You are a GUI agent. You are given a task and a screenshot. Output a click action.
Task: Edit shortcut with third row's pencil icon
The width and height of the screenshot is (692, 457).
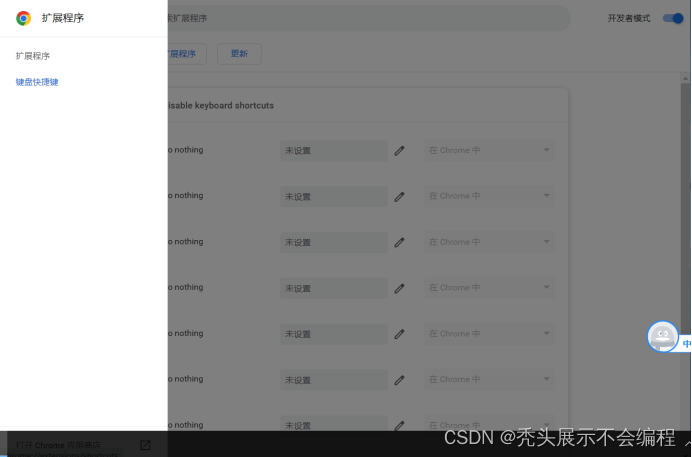(x=399, y=243)
